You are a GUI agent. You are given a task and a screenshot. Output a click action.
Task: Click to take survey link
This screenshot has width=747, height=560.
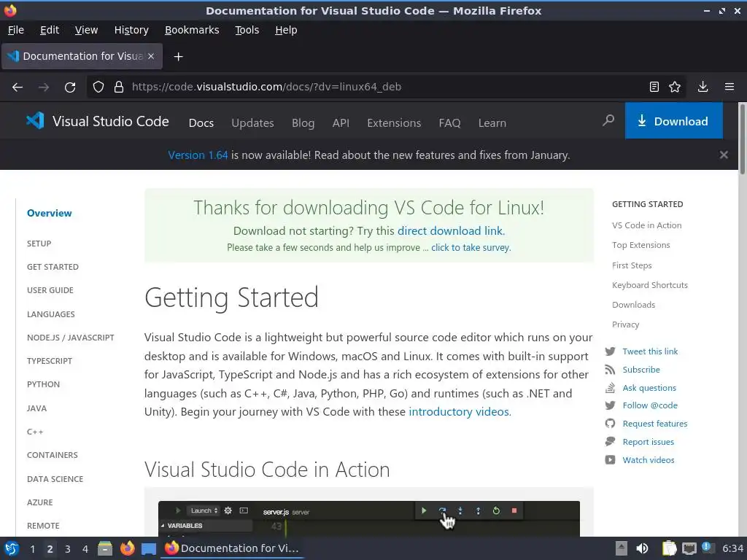pyautogui.click(x=471, y=248)
